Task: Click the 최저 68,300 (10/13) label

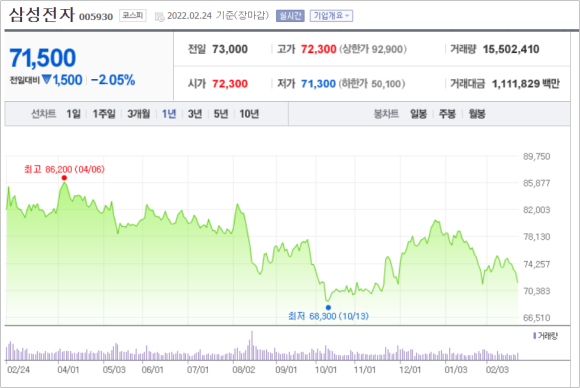Action: pyautogui.click(x=328, y=316)
